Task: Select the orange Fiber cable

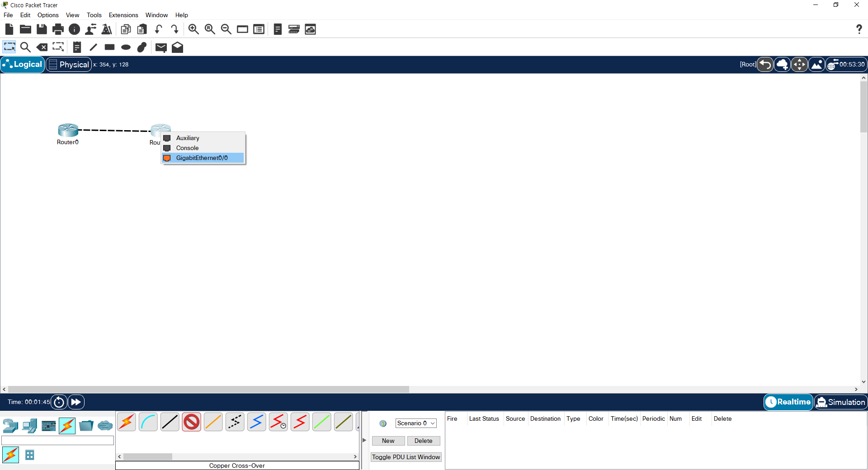Action: click(x=213, y=422)
